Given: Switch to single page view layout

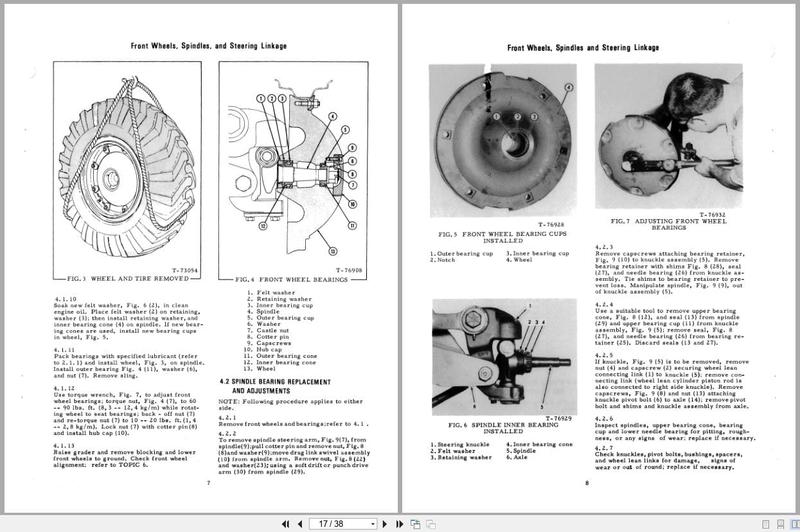Looking at the screenshot, I should point(765,524).
